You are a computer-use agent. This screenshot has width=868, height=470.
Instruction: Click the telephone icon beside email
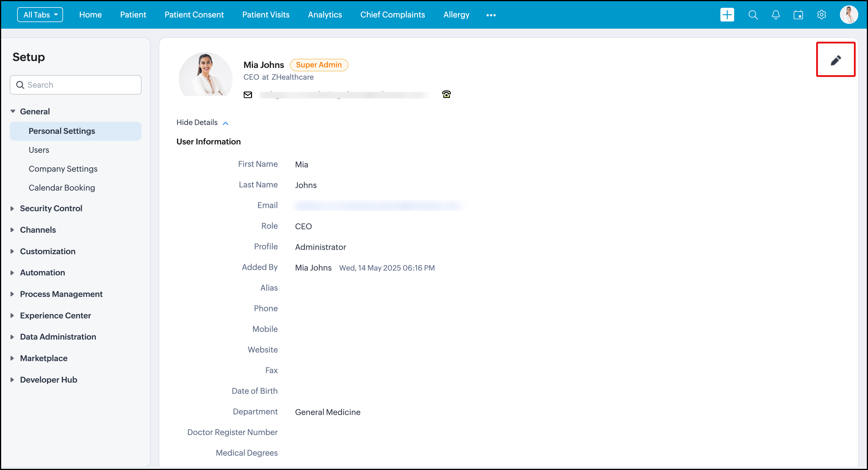coord(446,94)
